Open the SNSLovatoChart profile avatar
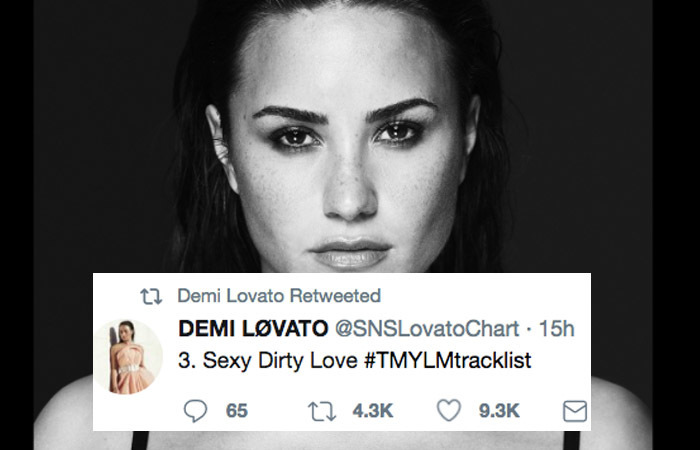700x450 pixels. point(135,357)
